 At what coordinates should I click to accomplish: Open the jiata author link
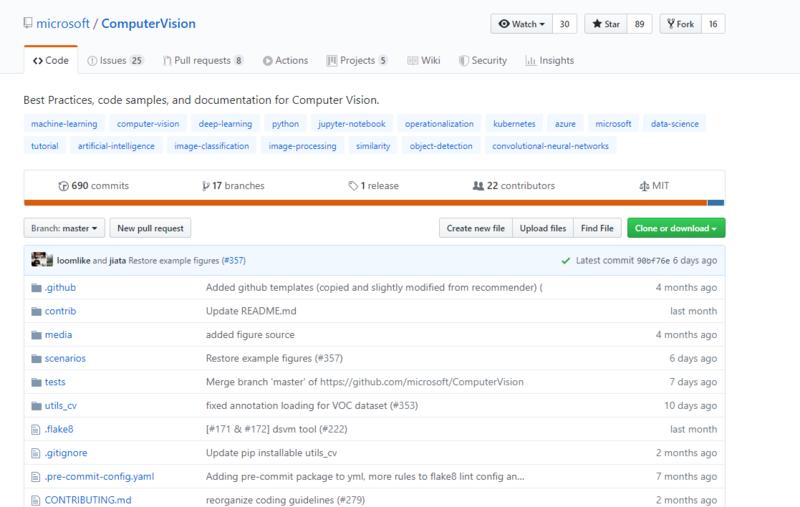[x=117, y=261]
